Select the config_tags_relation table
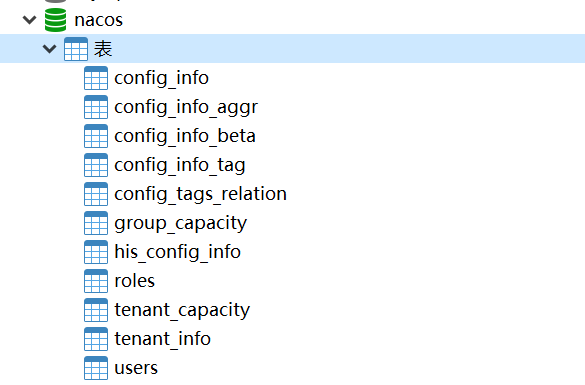 tap(200, 194)
